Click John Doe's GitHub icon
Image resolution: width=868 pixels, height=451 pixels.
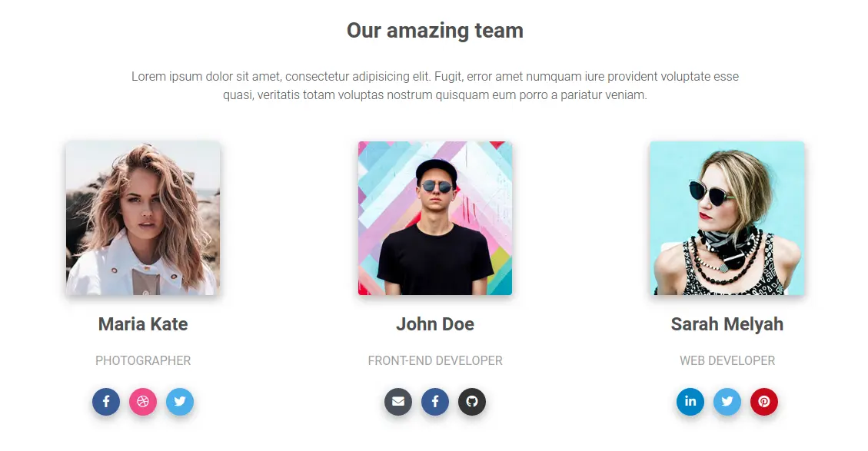[472, 401]
